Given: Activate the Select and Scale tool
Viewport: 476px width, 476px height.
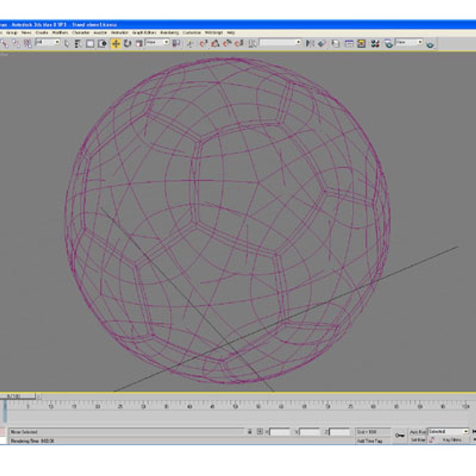Looking at the screenshot, I should click(x=139, y=43).
